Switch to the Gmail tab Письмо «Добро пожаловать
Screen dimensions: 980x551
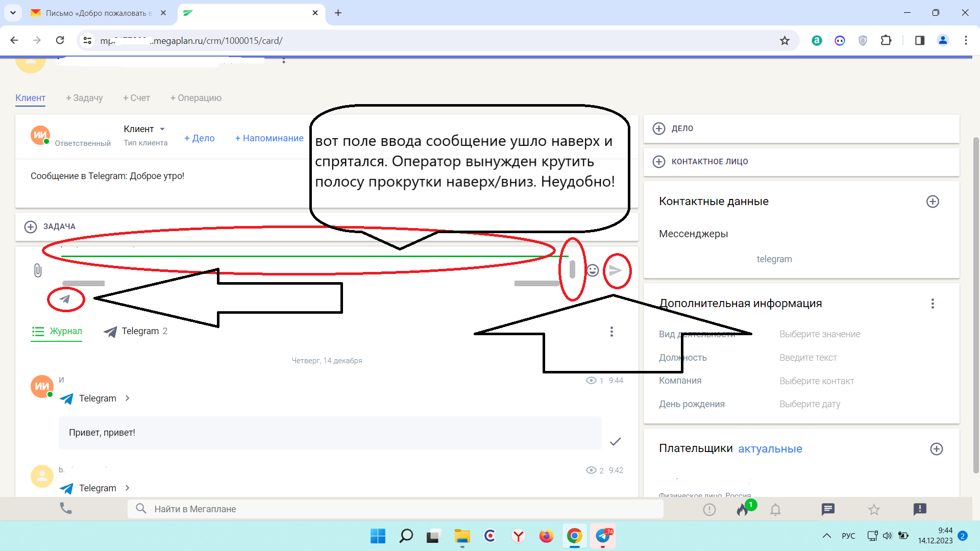(99, 13)
